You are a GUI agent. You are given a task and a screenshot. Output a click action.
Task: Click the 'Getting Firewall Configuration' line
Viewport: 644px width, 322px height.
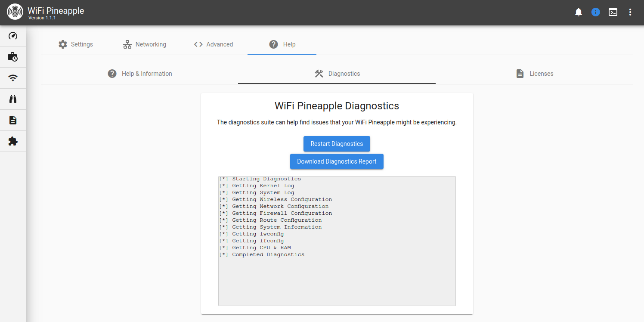276,213
